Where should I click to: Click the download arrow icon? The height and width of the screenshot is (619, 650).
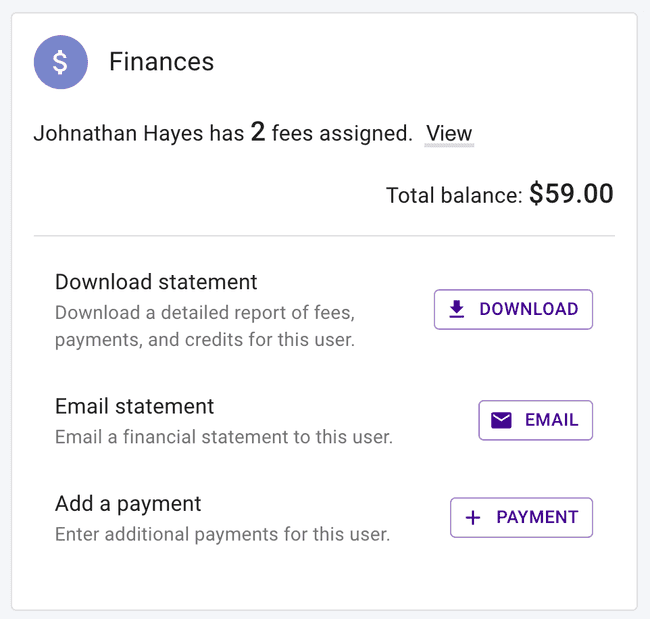pyautogui.click(x=457, y=310)
